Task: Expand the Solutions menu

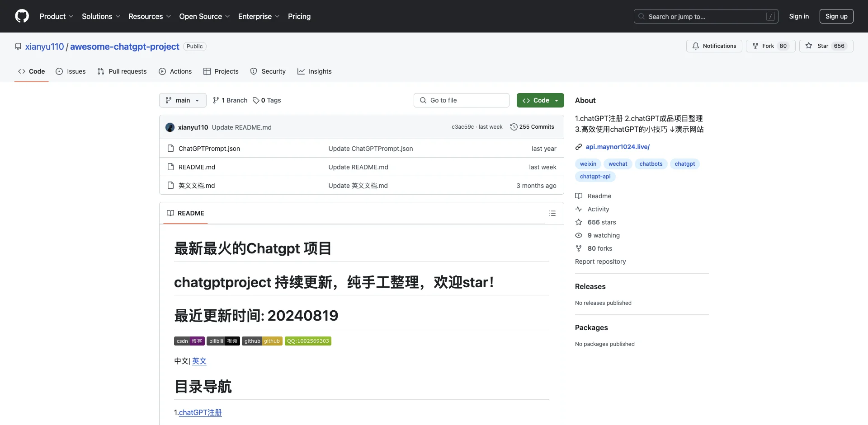Action: pyautogui.click(x=101, y=16)
